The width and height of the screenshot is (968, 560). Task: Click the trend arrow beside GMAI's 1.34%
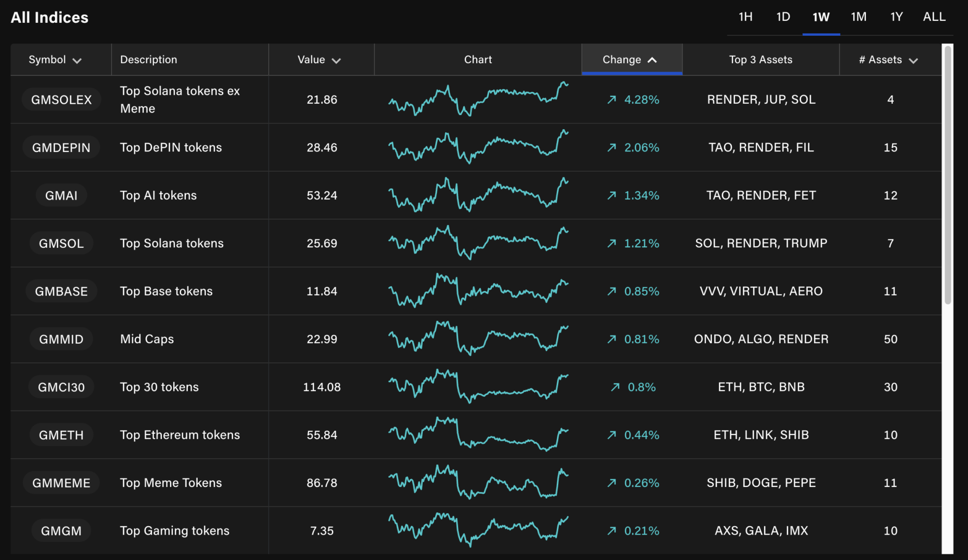612,195
